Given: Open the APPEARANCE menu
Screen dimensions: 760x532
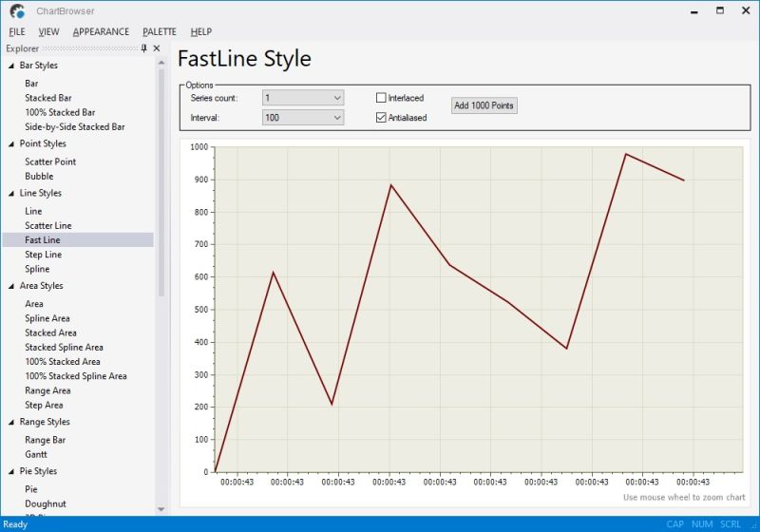Looking at the screenshot, I should point(101,32).
